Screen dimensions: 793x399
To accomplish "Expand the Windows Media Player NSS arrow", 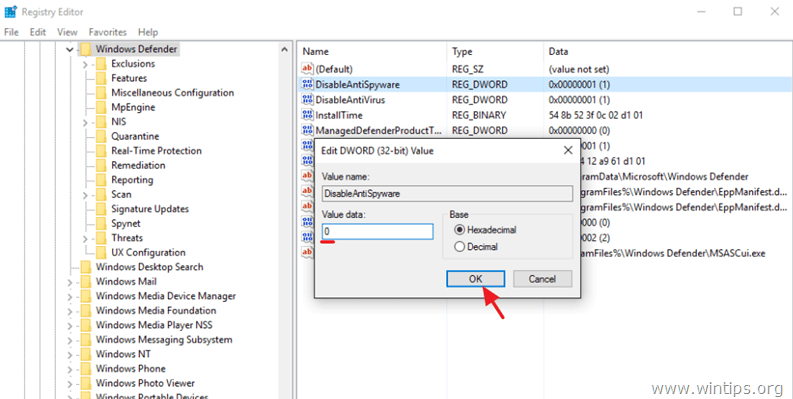I will [x=70, y=326].
